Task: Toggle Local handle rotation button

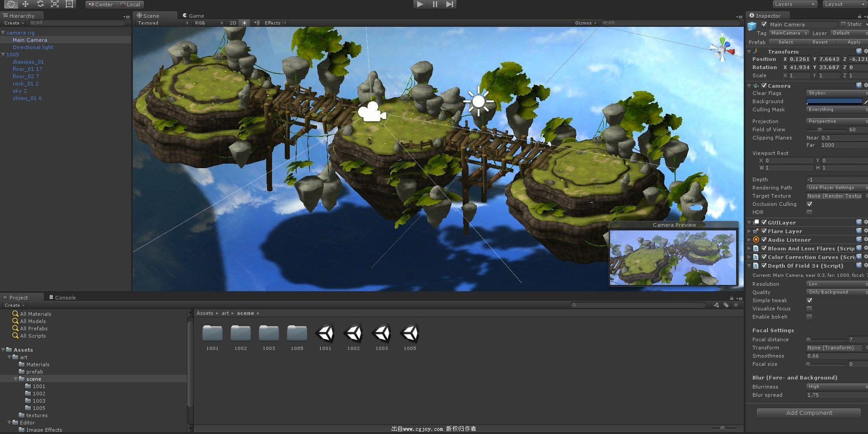Action: click(x=130, y=4)
